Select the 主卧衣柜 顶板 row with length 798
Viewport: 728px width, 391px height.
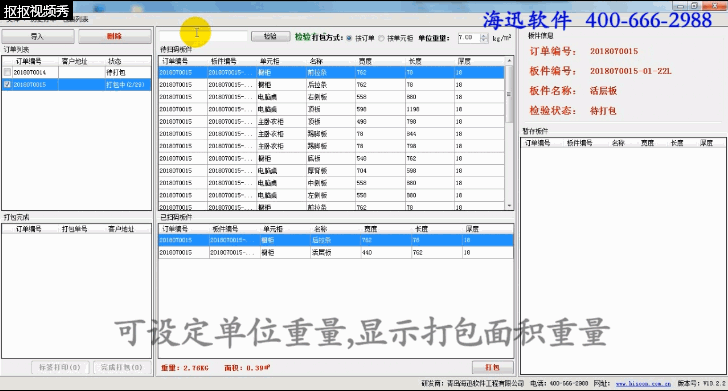[332, 122]
